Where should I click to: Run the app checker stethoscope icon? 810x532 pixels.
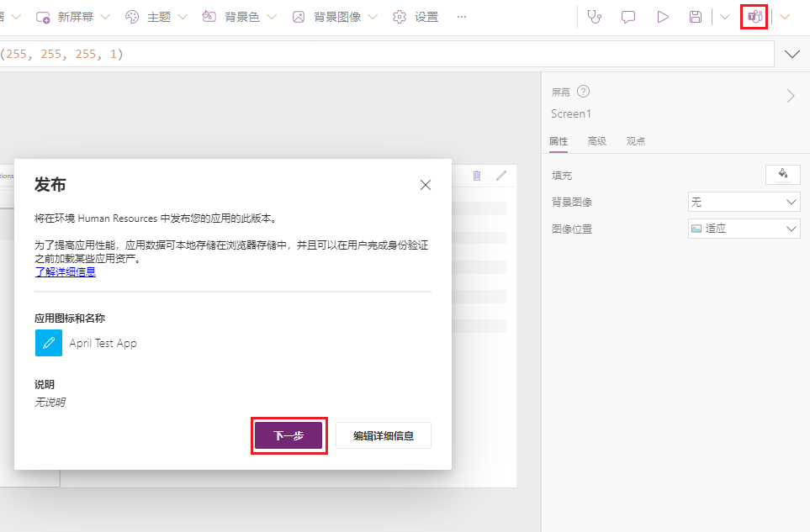coord(595,17)
